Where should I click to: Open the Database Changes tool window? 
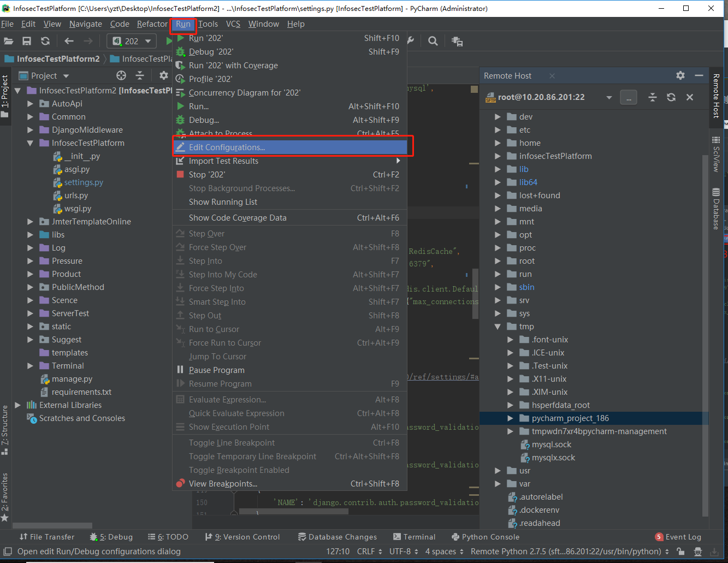point(337,537)
